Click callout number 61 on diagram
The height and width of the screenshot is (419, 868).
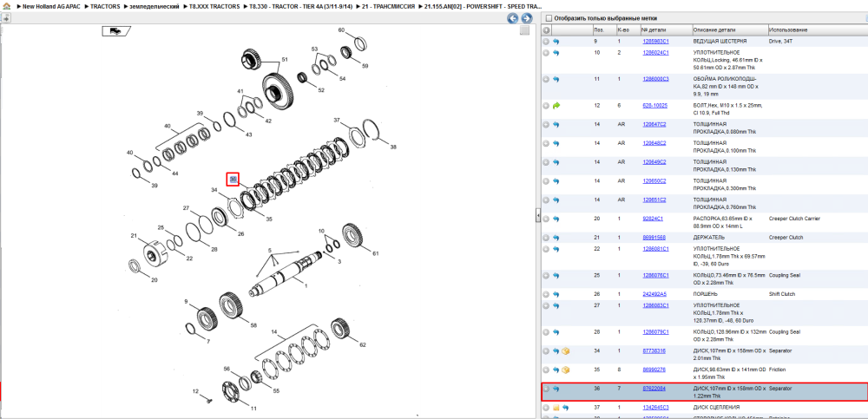375,253
